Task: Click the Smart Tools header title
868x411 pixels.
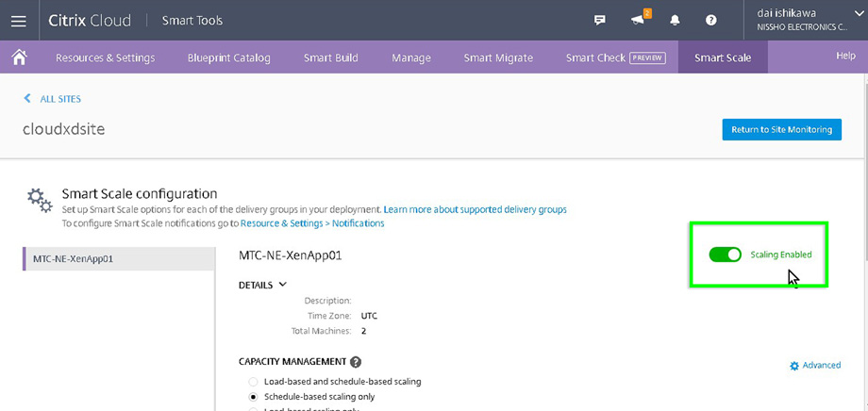Action: 192,21
